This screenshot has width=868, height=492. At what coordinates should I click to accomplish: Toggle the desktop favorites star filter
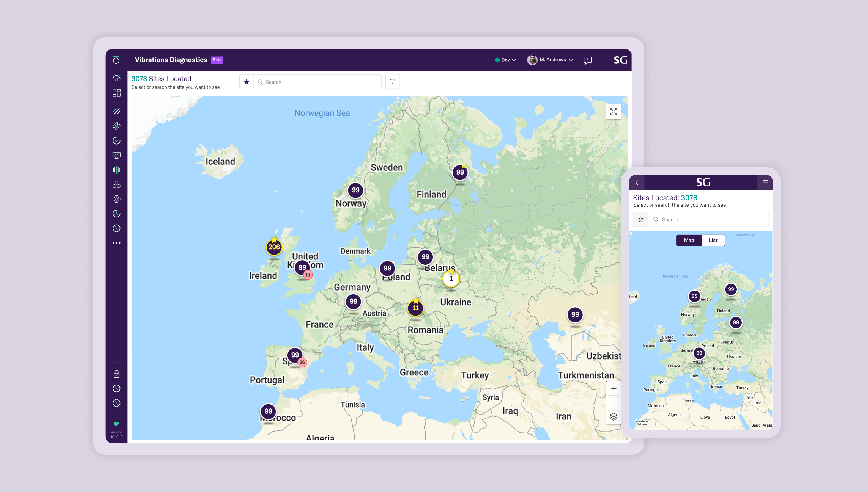coord(247,82)
